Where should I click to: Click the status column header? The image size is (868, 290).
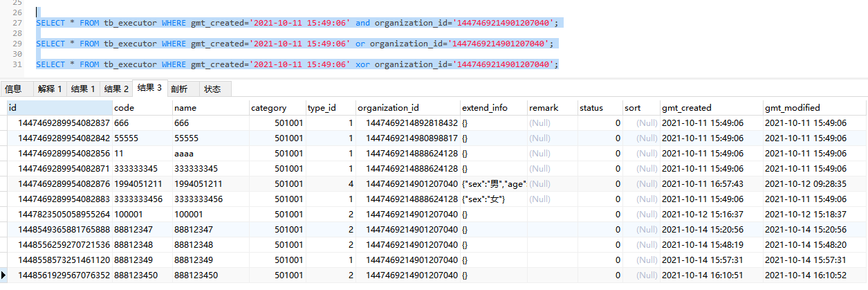pyautogui.click(x=600, y=108)
